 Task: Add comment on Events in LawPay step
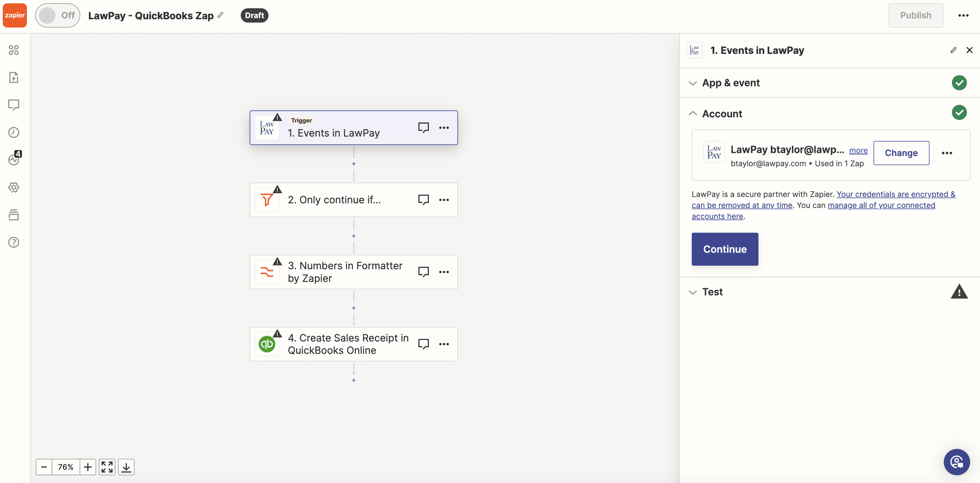point(423,127)
